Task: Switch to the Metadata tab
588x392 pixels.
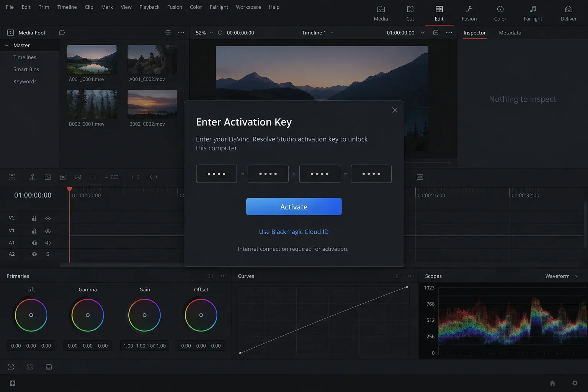Action: pos(510,33)
